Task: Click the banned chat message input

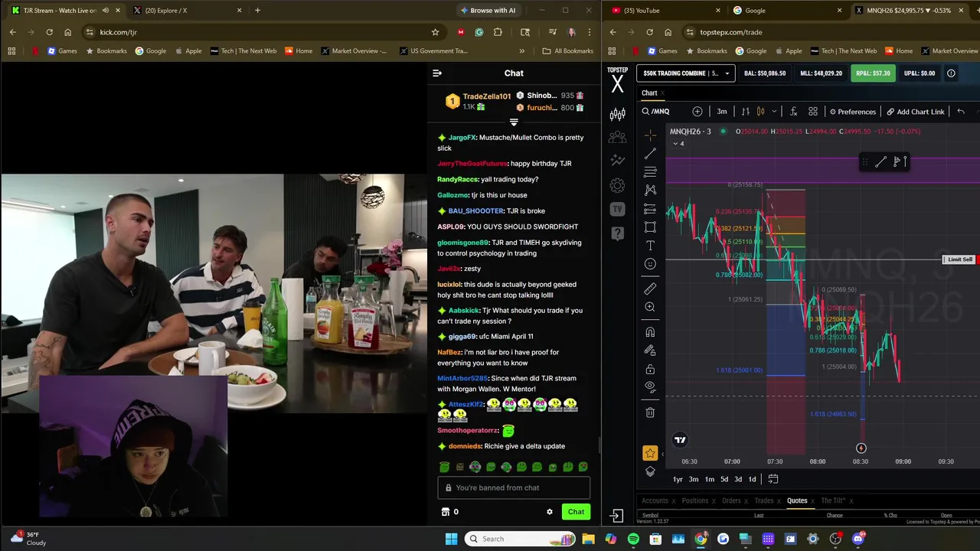Action: [514, 487]
